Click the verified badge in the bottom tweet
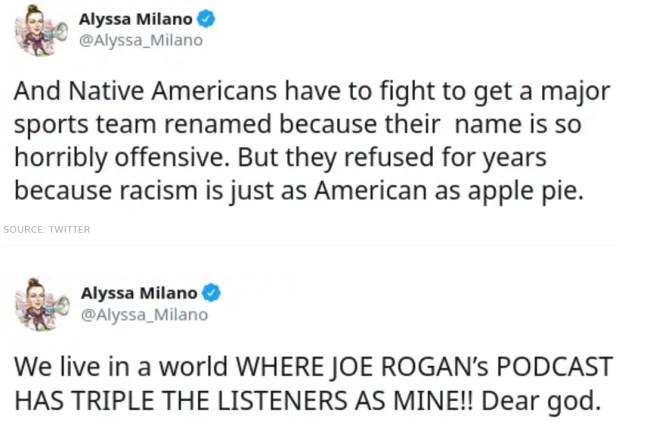Image resolution: width=650 pixels, height=441 pixels. pos(211,293)
